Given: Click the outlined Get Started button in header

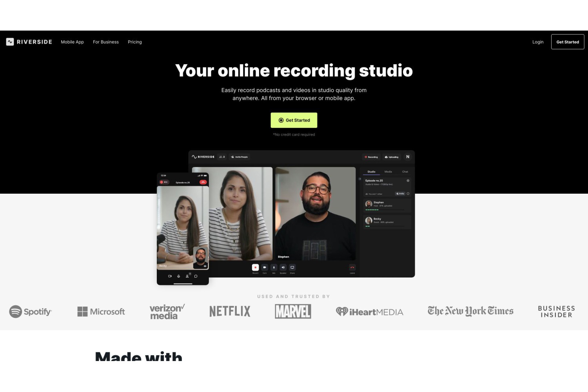Looking at the screenshot, I should (x=568, y=42).
